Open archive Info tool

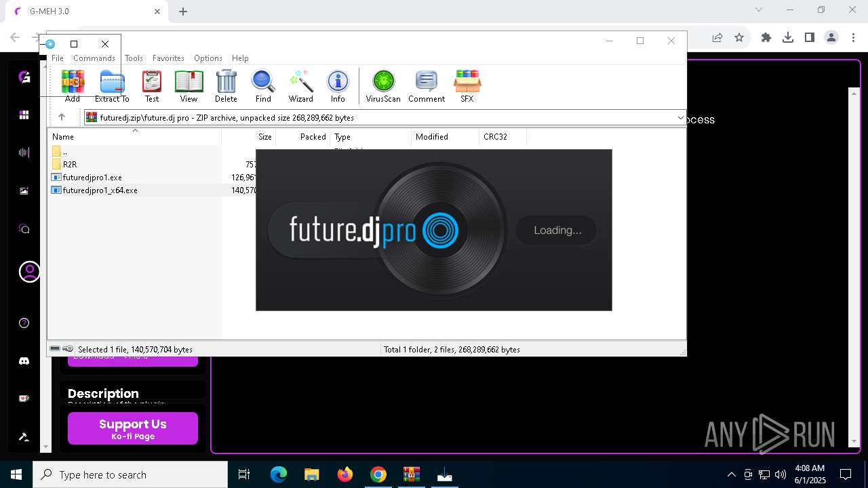(338, 86)
